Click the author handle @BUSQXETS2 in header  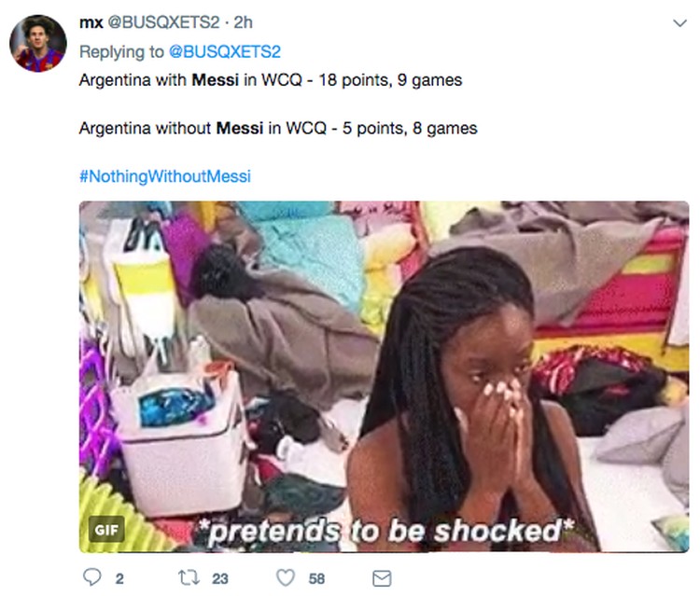click(163, 22)
